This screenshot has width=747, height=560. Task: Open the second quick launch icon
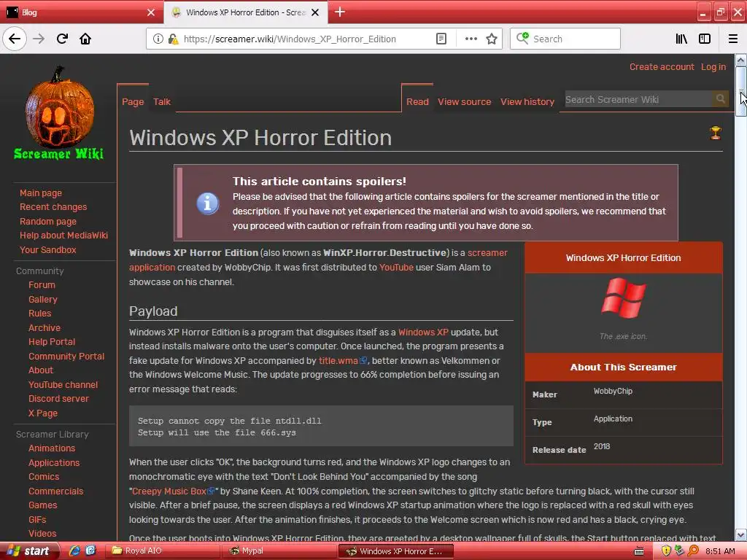click(90, 551)
